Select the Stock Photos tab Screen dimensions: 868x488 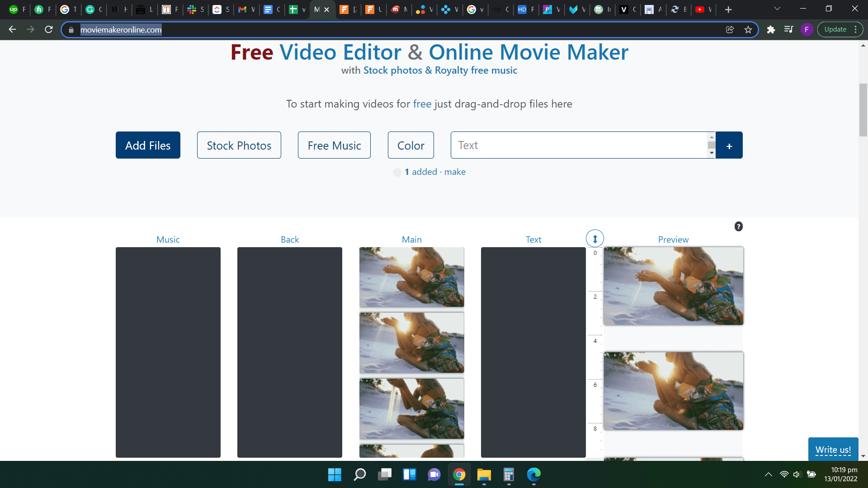pyautogui.click(x=239, y=145)
